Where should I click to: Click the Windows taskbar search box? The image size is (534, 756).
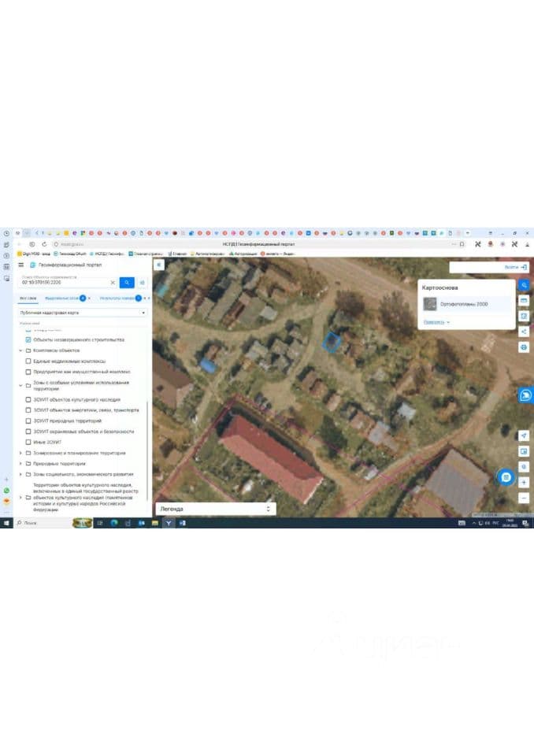(x=43, y=523)
